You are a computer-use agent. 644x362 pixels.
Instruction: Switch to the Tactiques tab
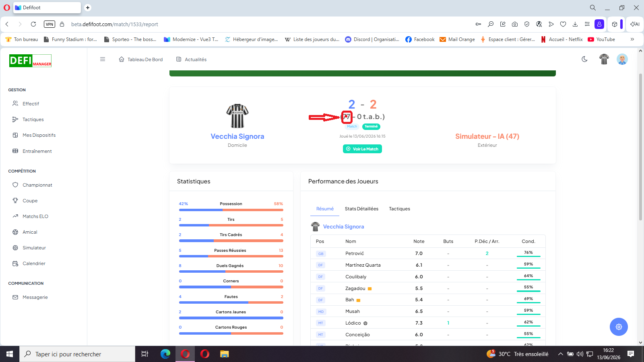pyautogui.click(x=399, y=209)
